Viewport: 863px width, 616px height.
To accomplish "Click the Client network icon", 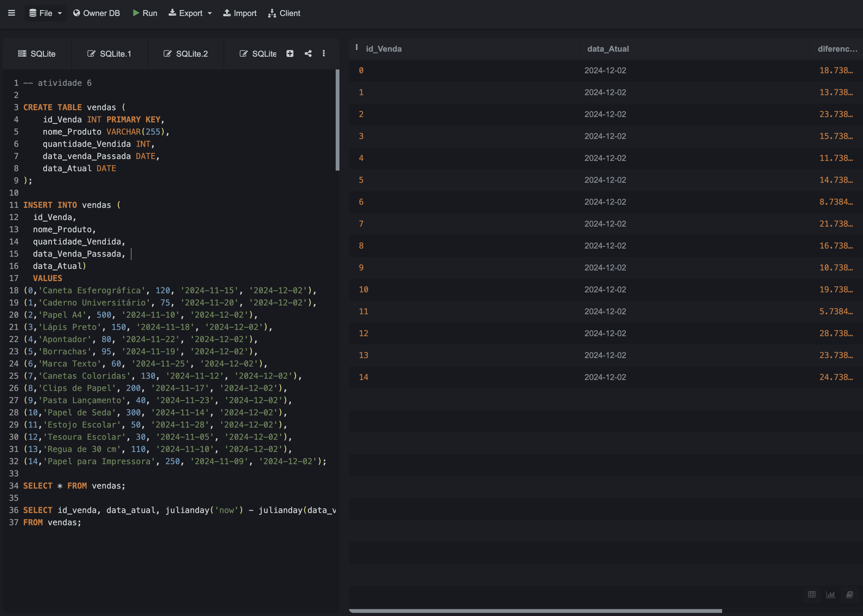I will point(272,13).
